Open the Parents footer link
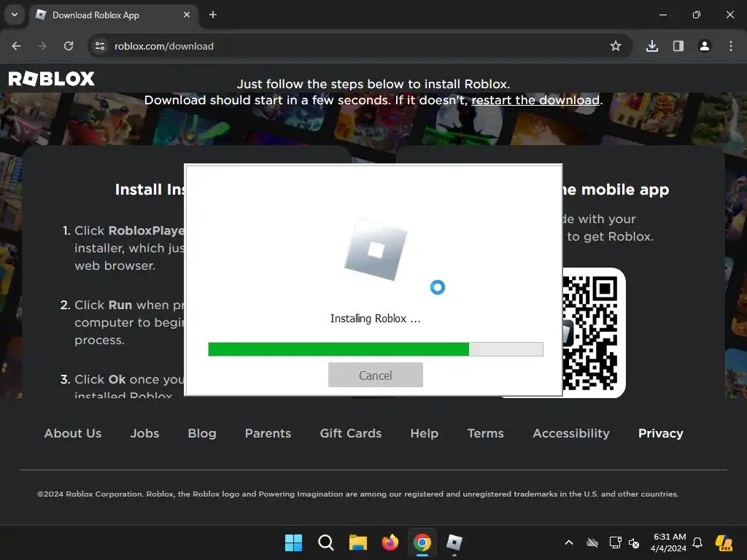This screenshot has width=747, height=560. pos(268,433)
